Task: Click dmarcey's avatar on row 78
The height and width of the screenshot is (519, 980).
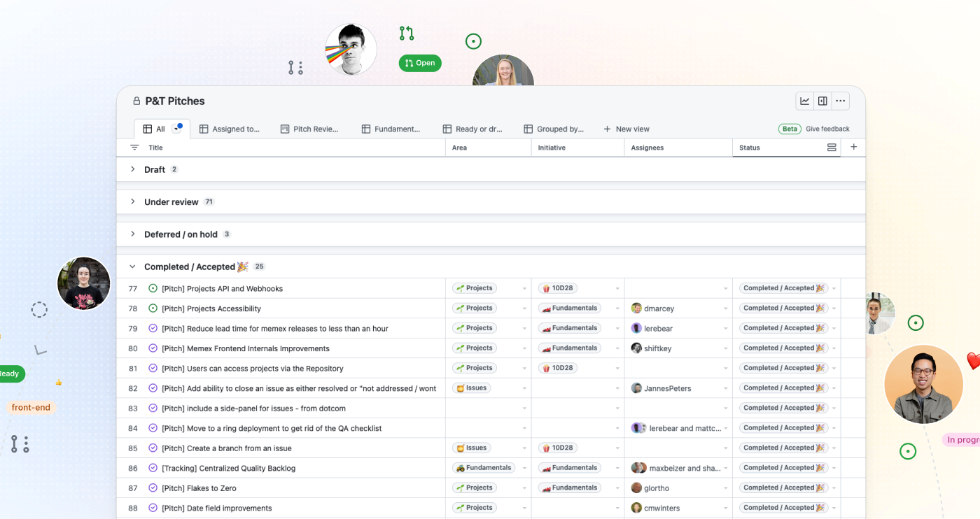Action: click(636, 308)
